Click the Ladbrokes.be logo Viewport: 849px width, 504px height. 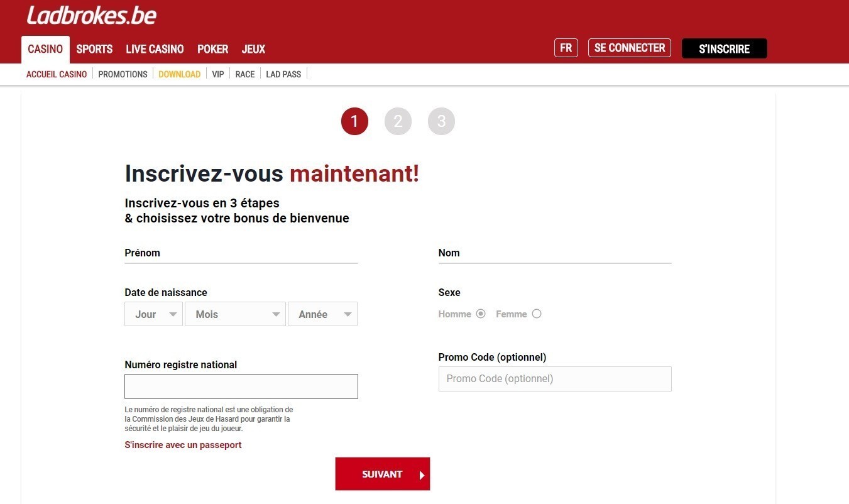point(92,14)
